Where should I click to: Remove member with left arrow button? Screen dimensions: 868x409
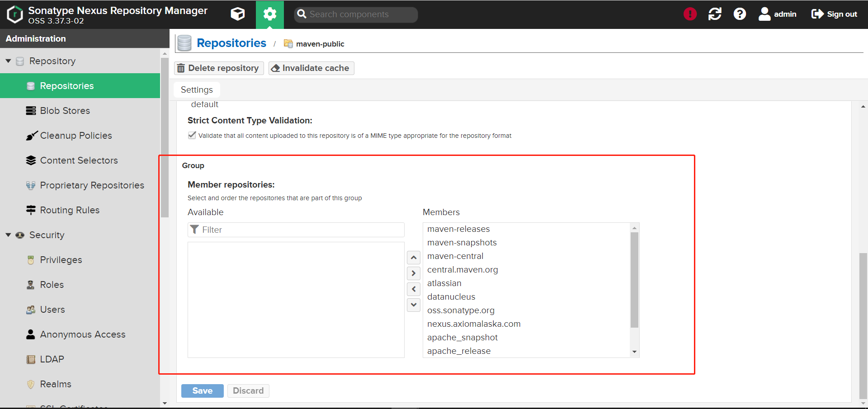pos(414,289)
